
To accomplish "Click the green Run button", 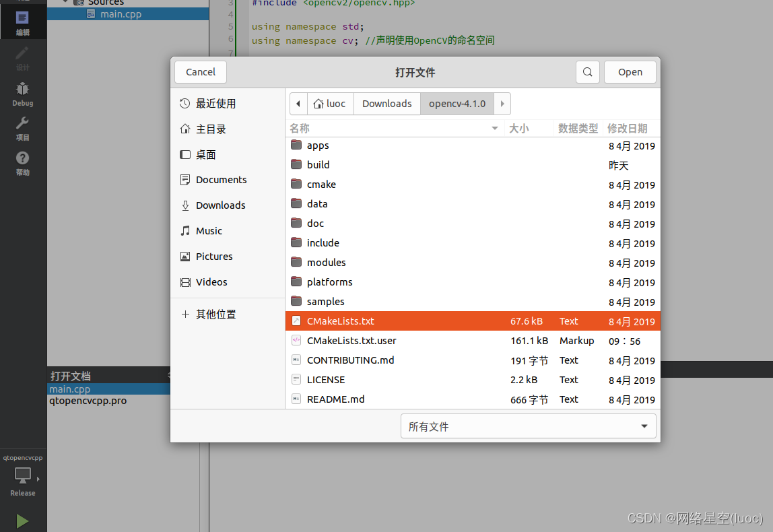I will coord(22,521).
